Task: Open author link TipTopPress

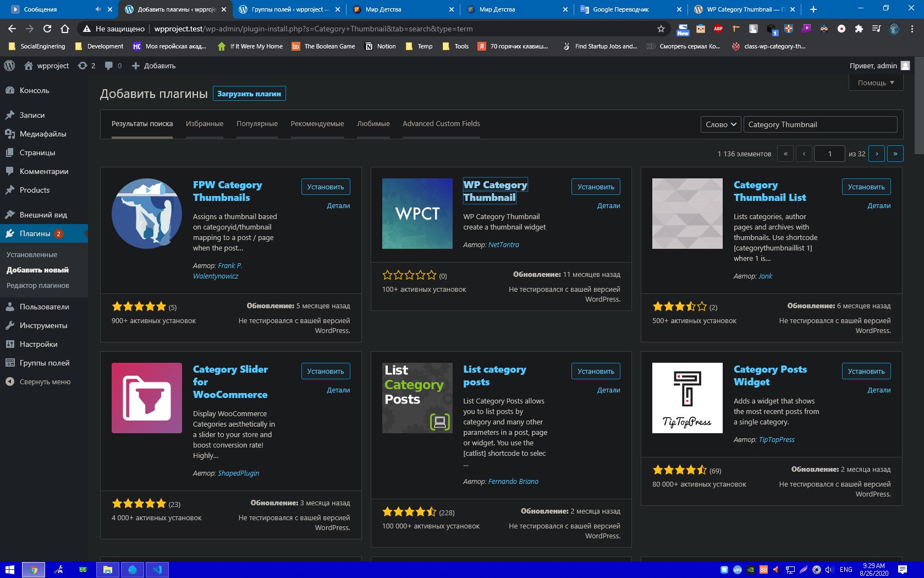Action: (777, 439)
